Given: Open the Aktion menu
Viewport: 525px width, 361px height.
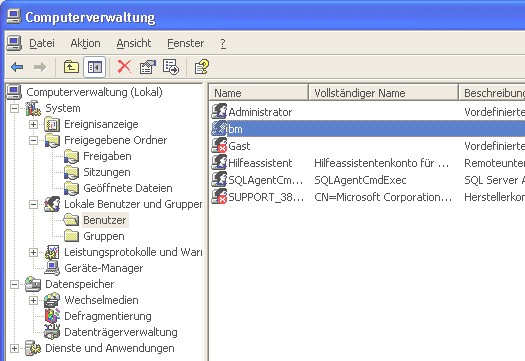Looking at the screenshot, I should pyautogui.click(x=85, y=43).
